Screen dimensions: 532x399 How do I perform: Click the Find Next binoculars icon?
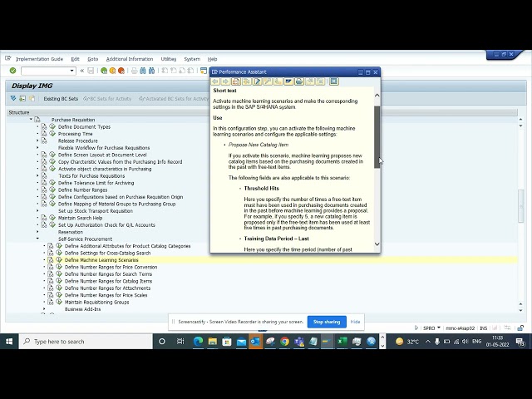151,71
